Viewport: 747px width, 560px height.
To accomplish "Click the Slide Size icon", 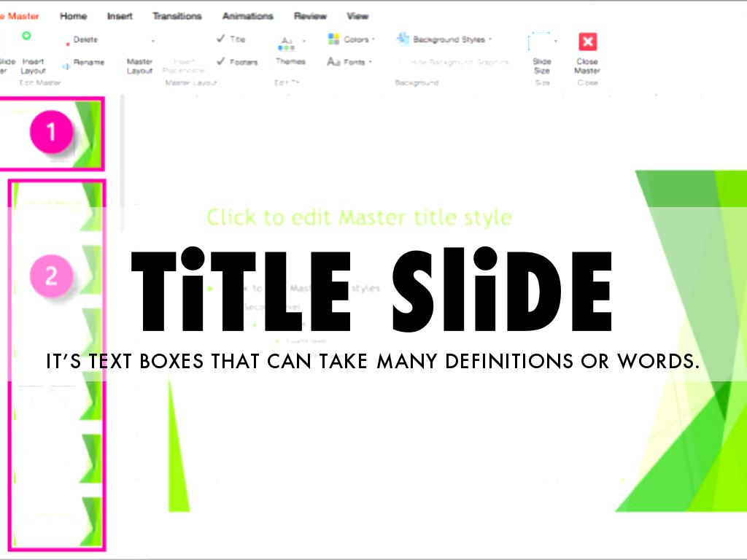I will tap(541, 42).
